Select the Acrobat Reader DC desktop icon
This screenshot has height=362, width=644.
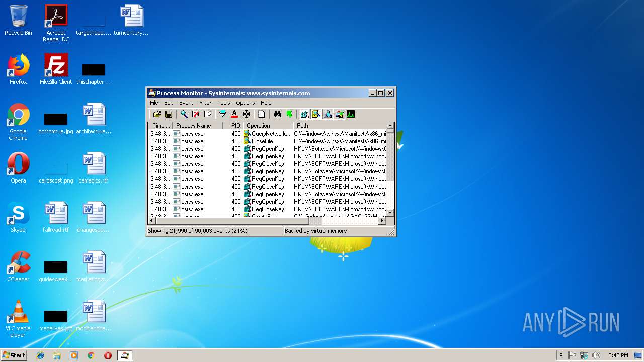[56, 23]
